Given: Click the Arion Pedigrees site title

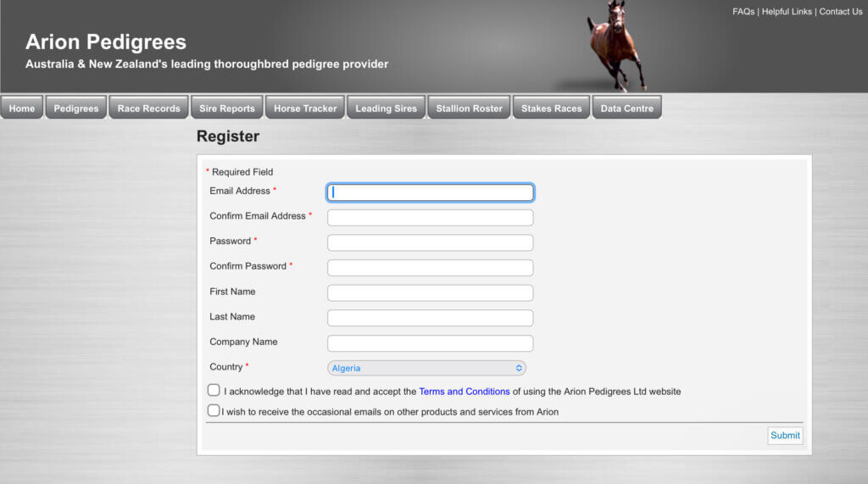Looking at the screenshot, I should click(106, 42).
